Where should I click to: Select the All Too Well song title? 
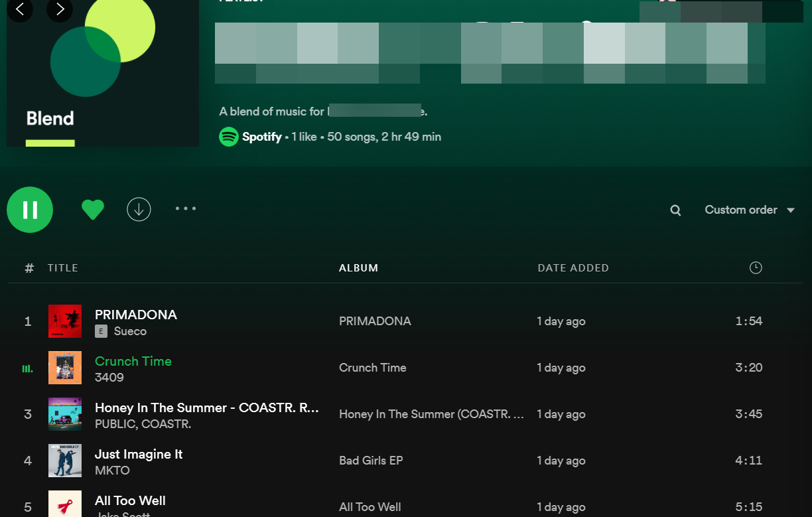click(x=130, y=500)
